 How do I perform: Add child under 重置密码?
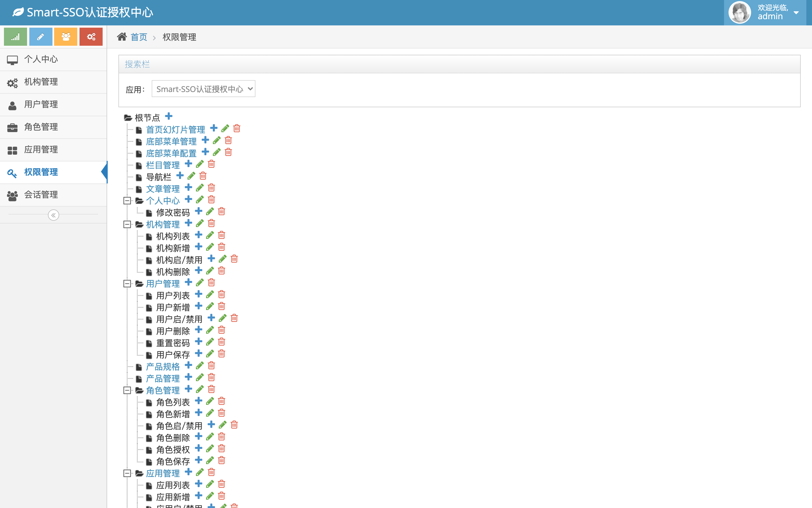coord(199,341)
